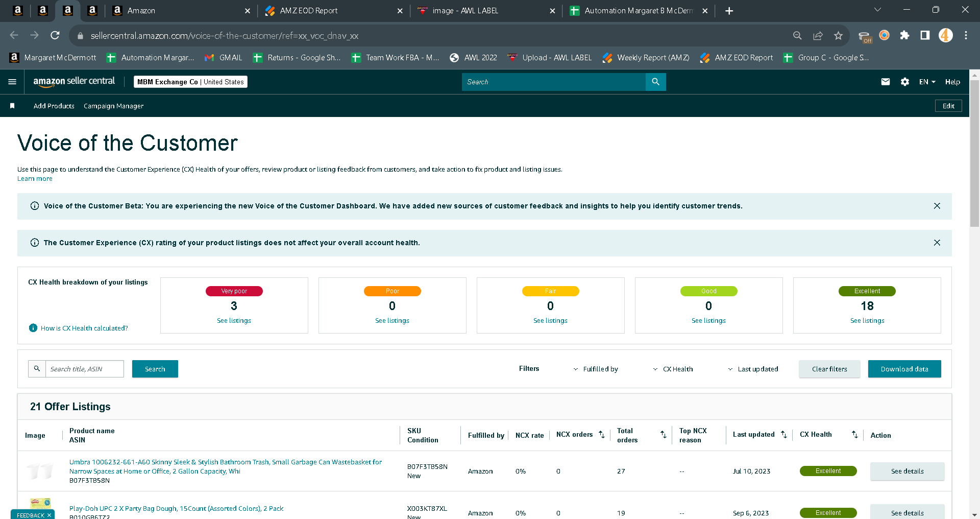Click the search magnifier button in Seller Central
Screen dimensions: 980x519
655,82
